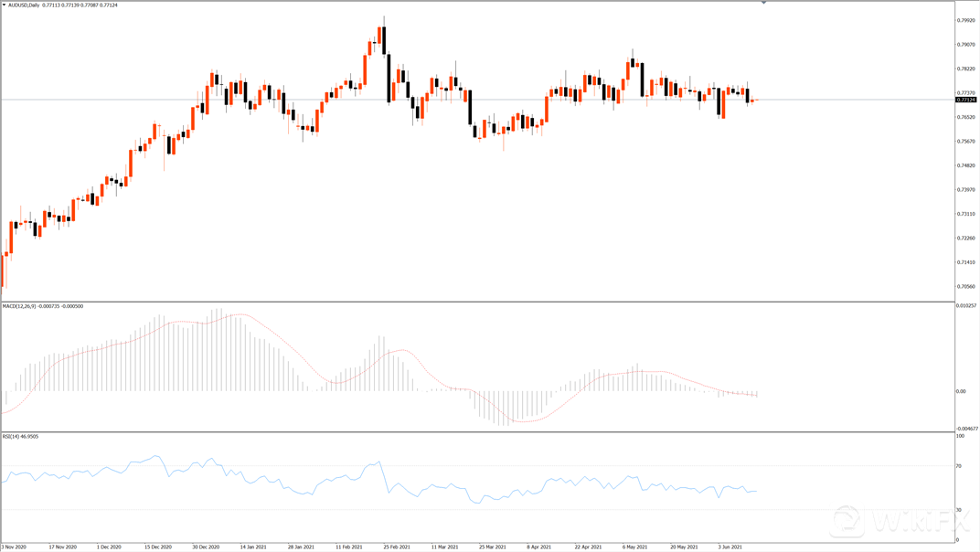980x552 pixels.
Task: Click the current price tag 0.77124
Action: tap(964, 100)
